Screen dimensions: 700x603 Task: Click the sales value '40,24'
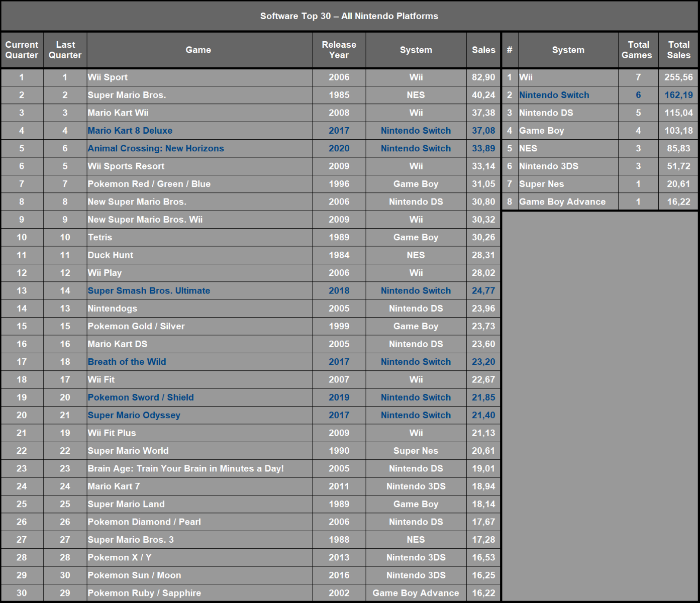click(x=483, y=95)
